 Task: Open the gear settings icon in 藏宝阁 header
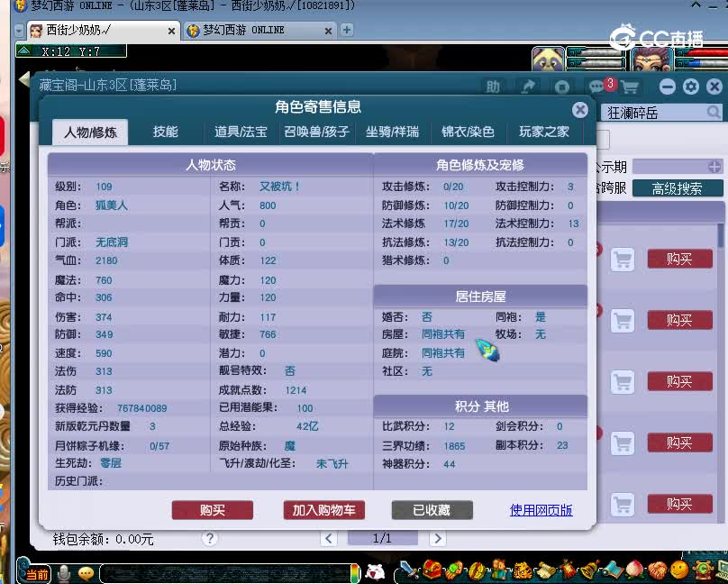tap(691, 87)
